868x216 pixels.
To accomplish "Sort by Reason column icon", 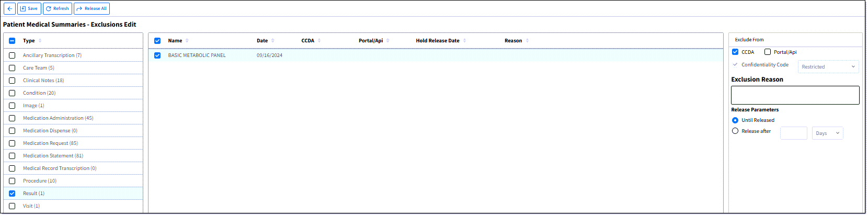I will click(x=527, y=41).
